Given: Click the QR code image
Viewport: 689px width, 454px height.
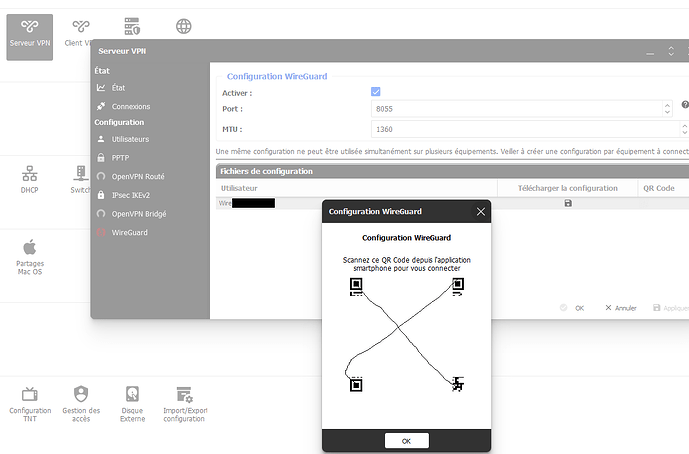Looking at the screenshot, I should [406, 334].
